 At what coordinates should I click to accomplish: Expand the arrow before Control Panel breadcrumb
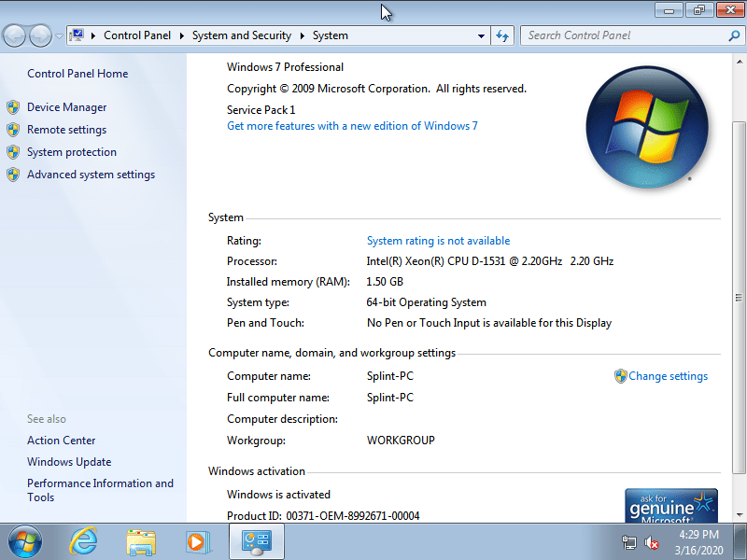[93, 35]
